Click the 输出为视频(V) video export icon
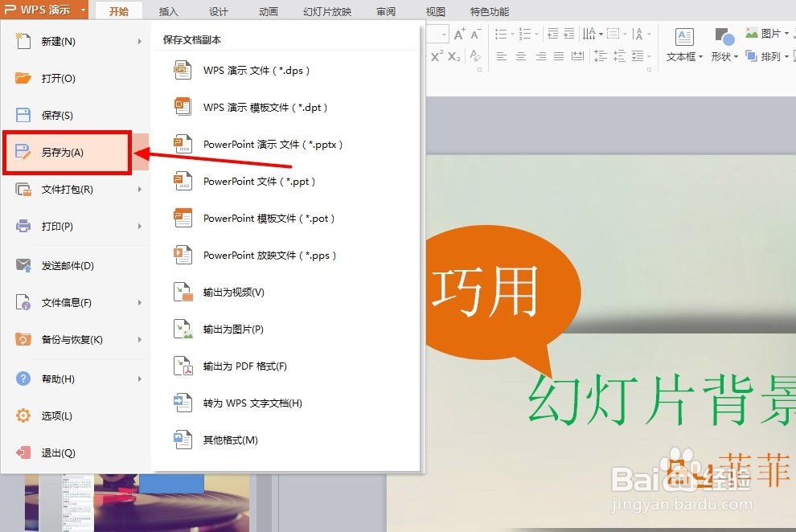796x532 pixels. [x=183, y=293]
